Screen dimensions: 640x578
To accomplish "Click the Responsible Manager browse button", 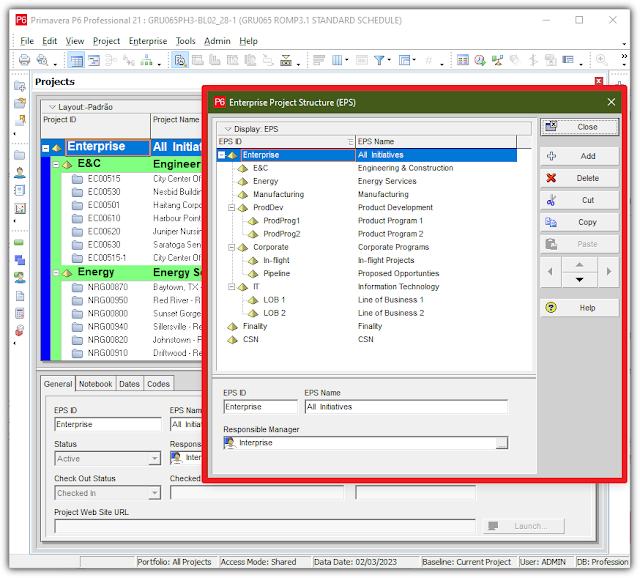I will click(x=502, y=443).
